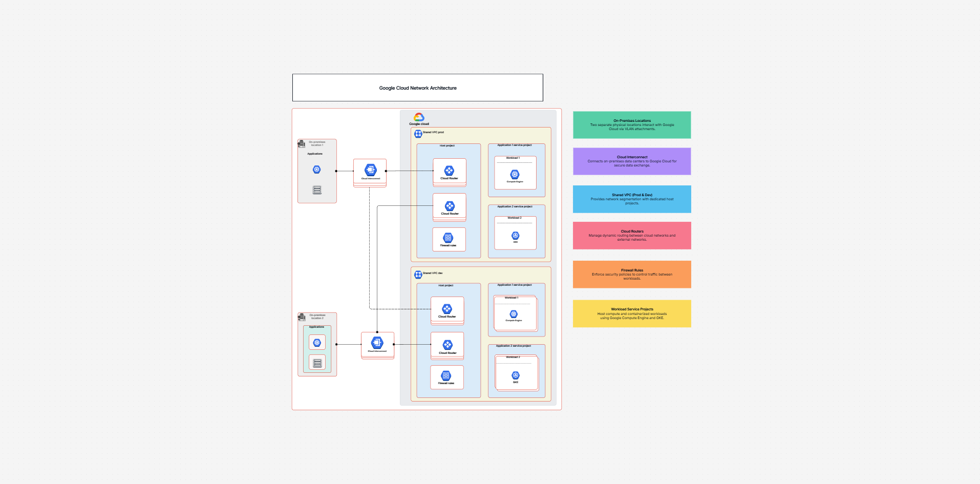Click the 'Google cloud' label under the logo
The width and height of the screenshot is (980, 484).
click(419, 124)
